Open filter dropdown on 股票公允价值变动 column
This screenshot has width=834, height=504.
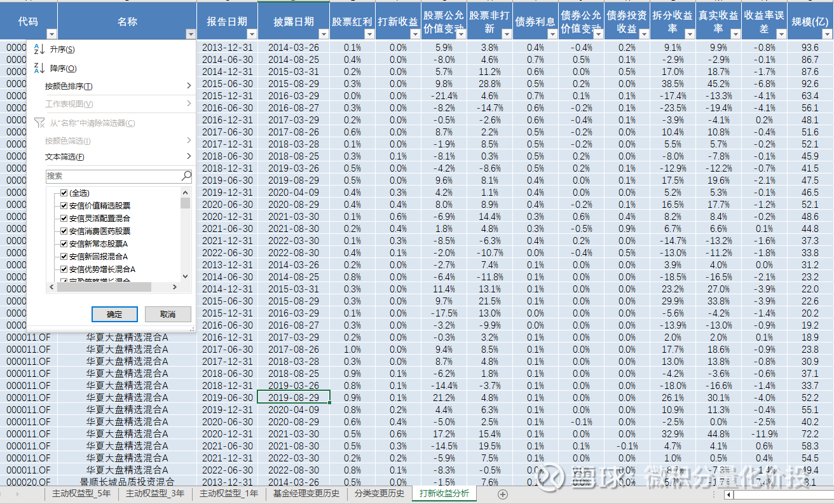click(x=461, y=34)
